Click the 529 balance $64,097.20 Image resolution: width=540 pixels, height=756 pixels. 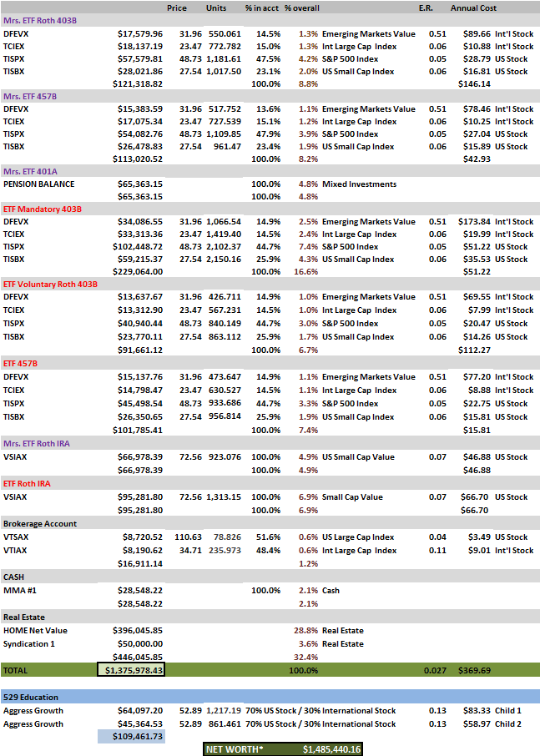[x=140, y=710]
